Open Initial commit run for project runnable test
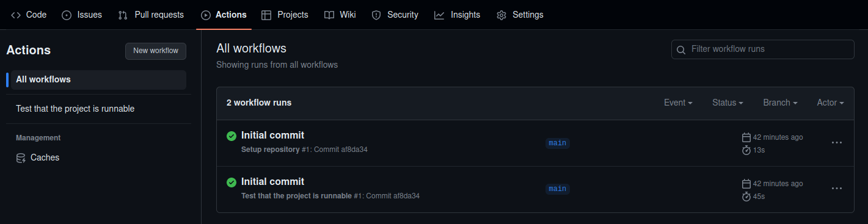The height and width of the screenshot is (224, 868). pyautogui.click(x=272, y=182)
